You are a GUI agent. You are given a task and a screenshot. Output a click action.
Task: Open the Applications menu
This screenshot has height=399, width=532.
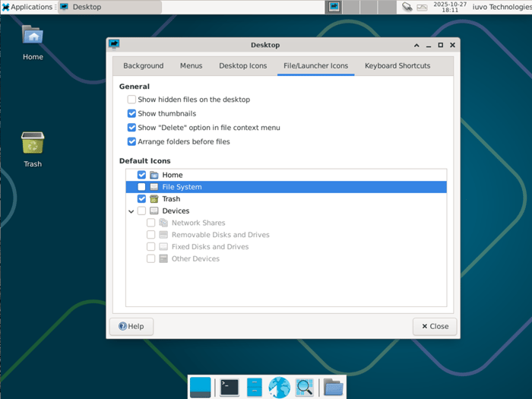click(x=27, y=7)
